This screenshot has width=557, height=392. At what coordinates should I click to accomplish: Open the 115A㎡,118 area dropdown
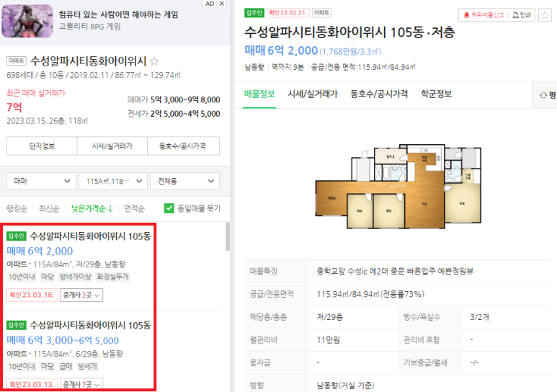(x=113, y=181)
